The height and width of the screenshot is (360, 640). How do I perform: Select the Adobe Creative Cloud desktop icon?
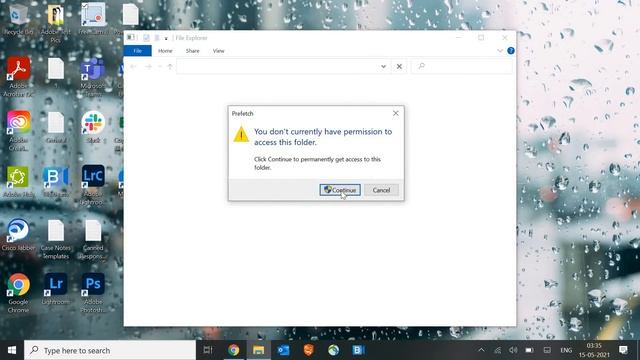point(18,131)
